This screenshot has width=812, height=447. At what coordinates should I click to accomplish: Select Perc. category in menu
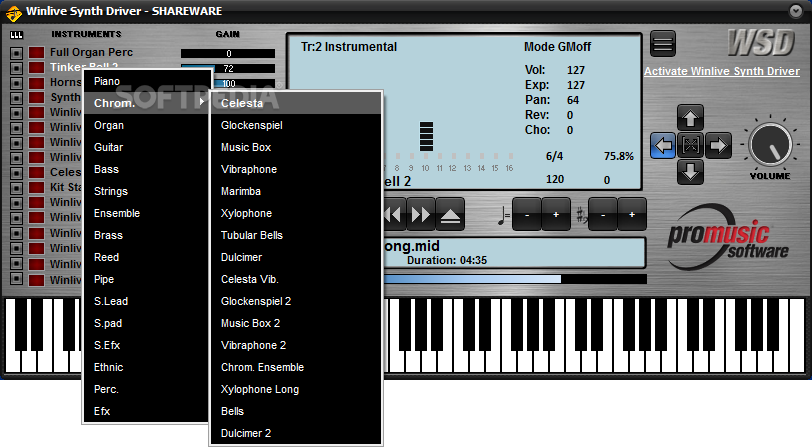click(146, 390)
